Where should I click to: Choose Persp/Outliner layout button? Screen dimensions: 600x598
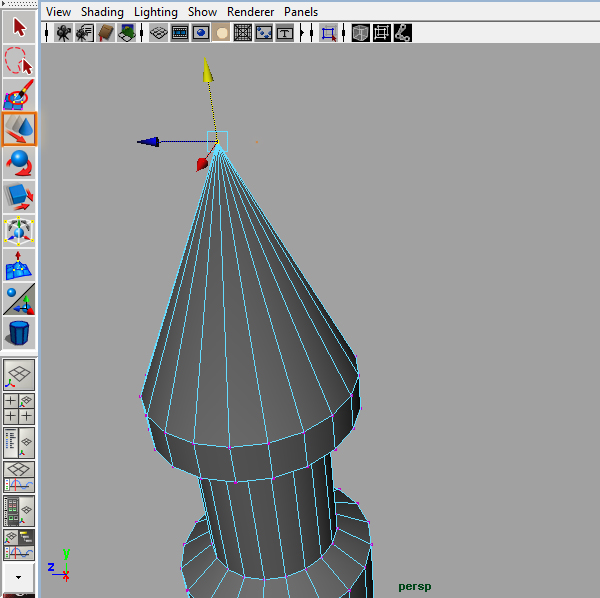coord(19,443)
